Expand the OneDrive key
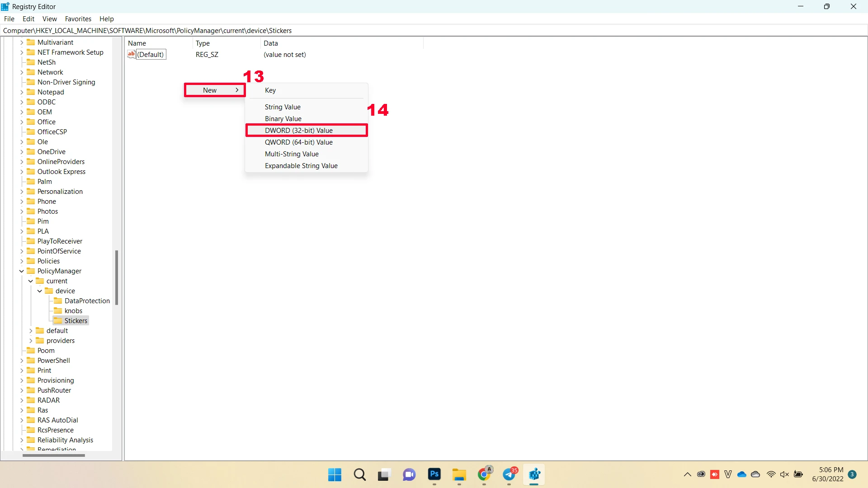This screenshot has width=868, height=488. [x=21, y=152]
